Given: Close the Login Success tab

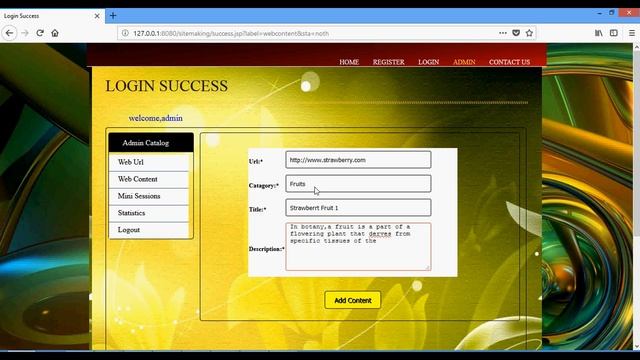Looking at the screenshot, I should coord(97,16).
